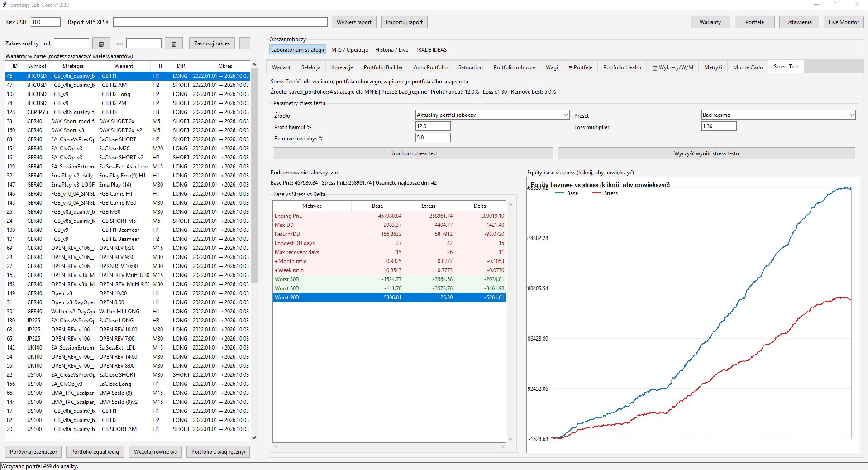Select the Korelacje tab
The width and height of the screenshot is (868, 470).
pyautogui.click(x=342, y=67)
